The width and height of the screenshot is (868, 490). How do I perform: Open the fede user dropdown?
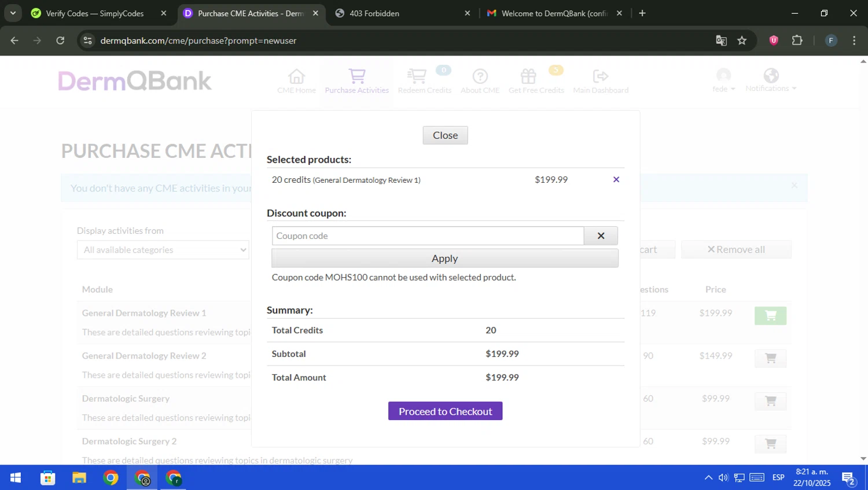723,81
